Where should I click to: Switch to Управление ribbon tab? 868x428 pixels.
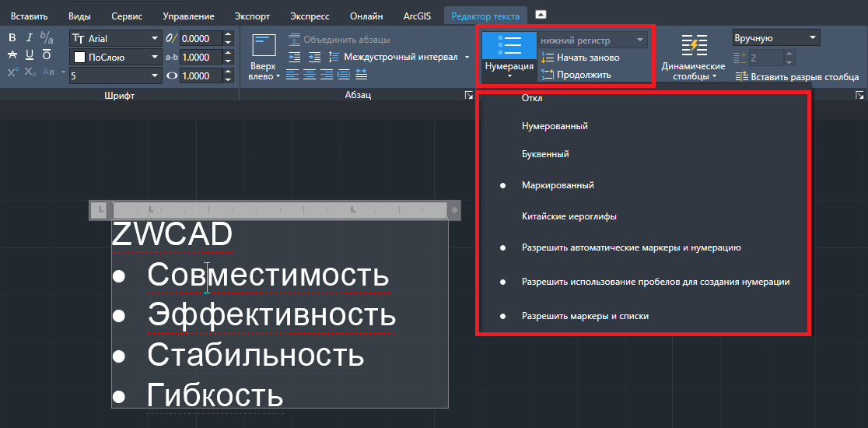pos(188,16)
